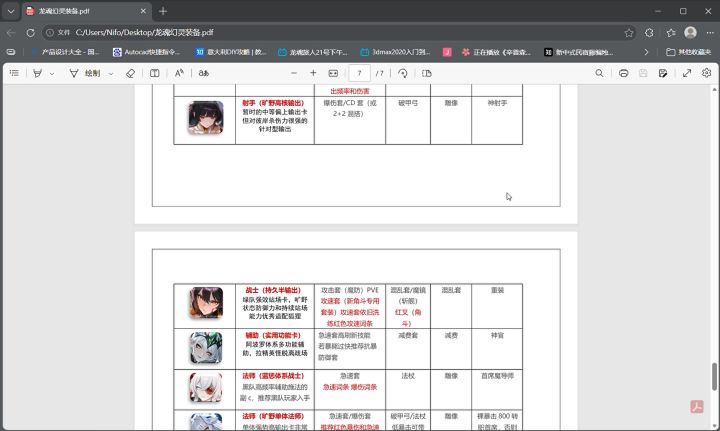Zoom in using the plus button
Image resolution: width=720 pixels, height=431 pixels.
coord(313,73)
